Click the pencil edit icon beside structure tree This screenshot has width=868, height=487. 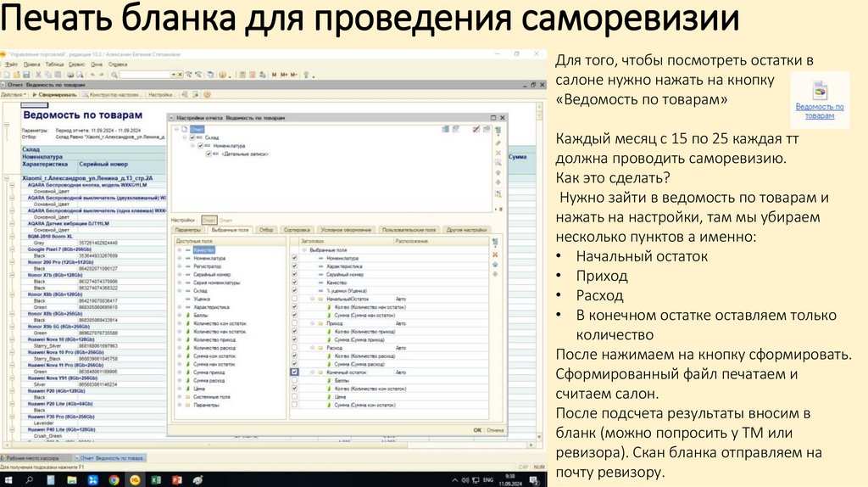coord(498,143)
